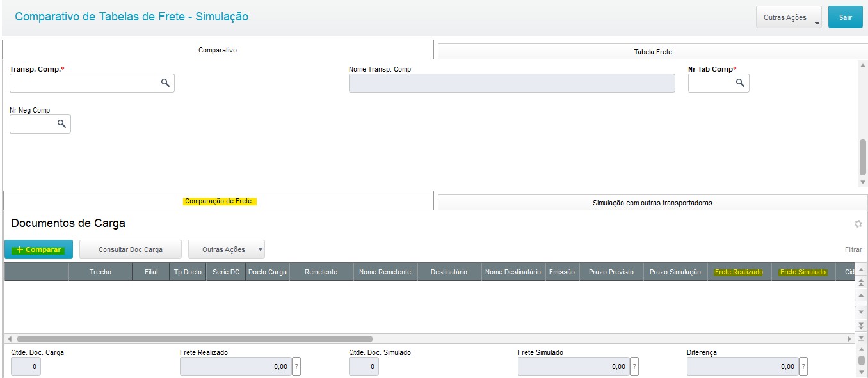Click the Remetente column header
868x378 pixels.
[x=321, y=272]
